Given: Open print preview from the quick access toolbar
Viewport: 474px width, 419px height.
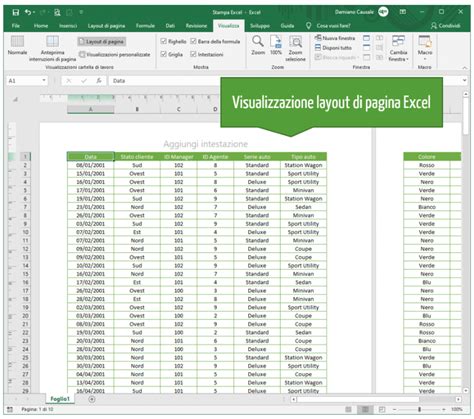Looking at the screenshot, I should coord(57,12).
